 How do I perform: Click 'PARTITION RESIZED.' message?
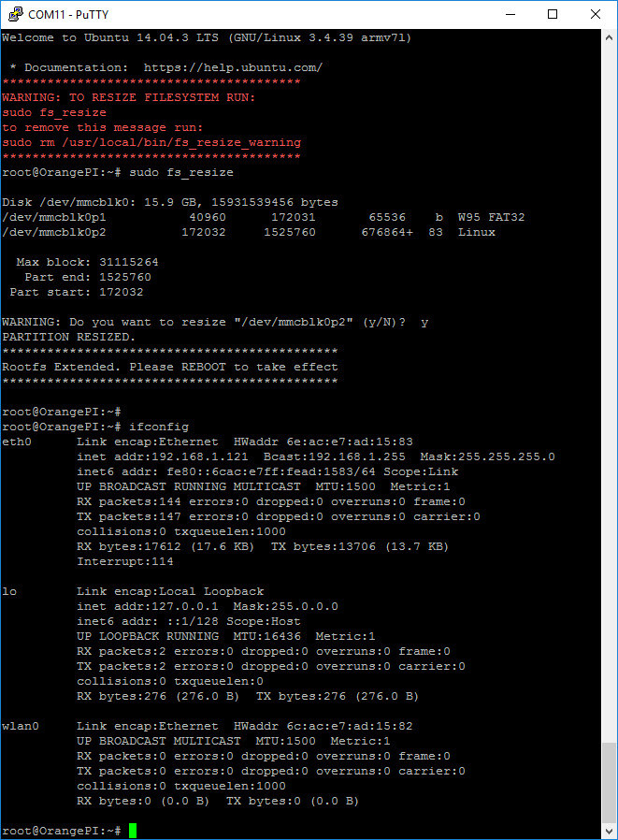click(69, 337)
